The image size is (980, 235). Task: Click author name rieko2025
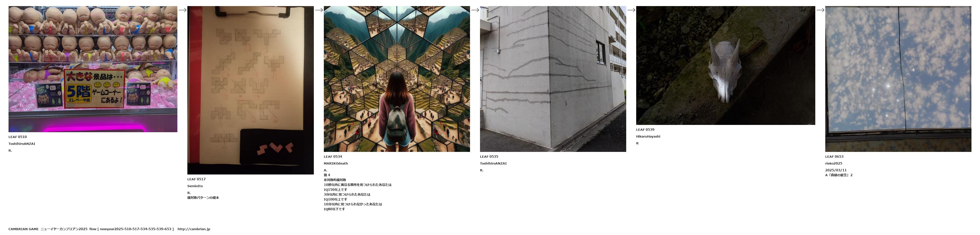coord(834,164)
